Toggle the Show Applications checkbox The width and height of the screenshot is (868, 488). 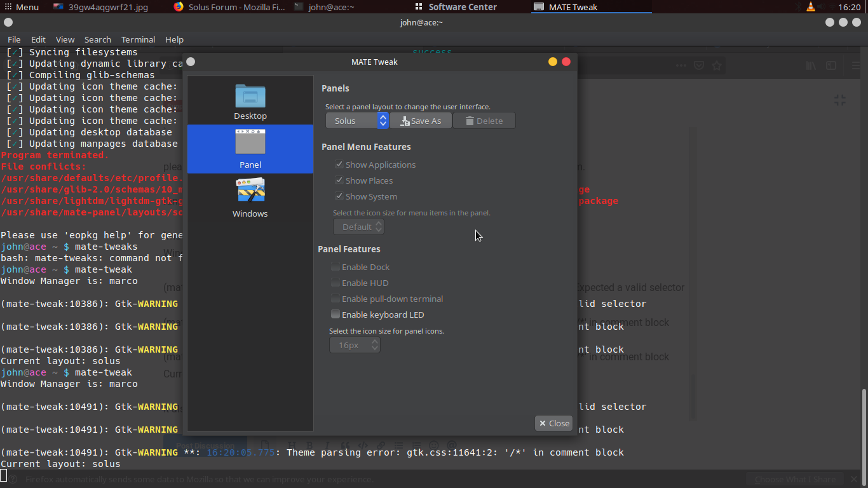pos(339,165)
